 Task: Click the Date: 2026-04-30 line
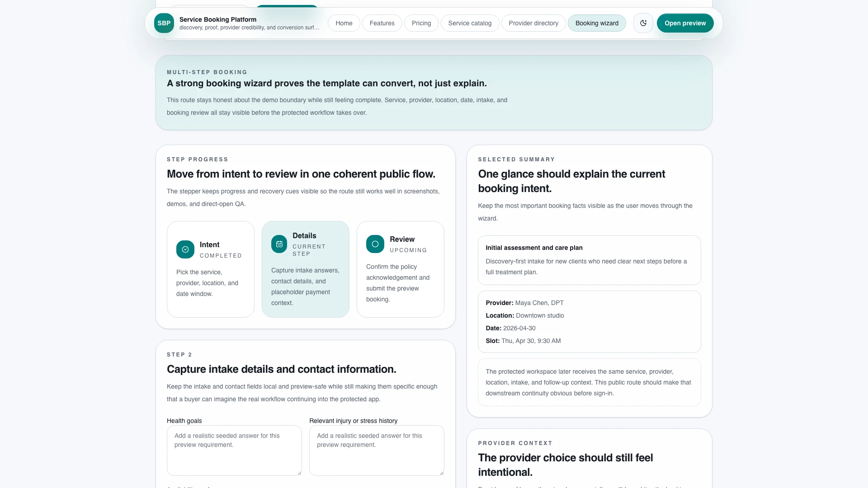pyautogui.click(x=510, y=328)
